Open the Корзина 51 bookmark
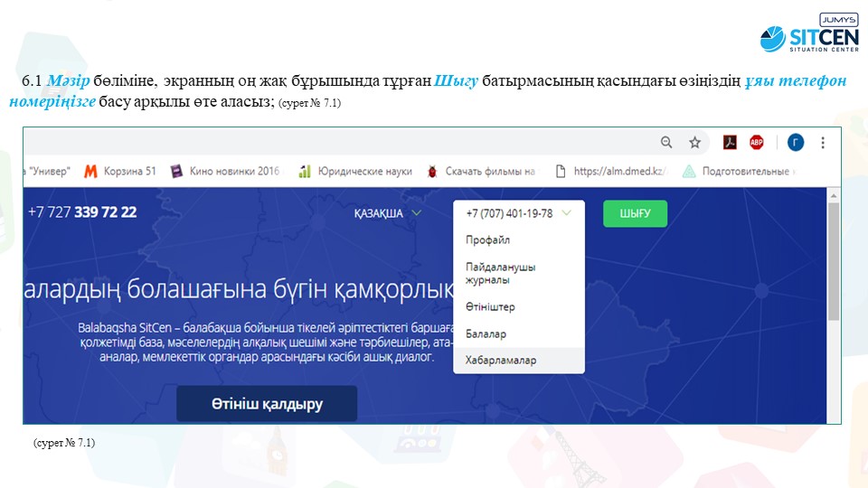The height and width of the screenshot is (488, 868). [120, 171]
